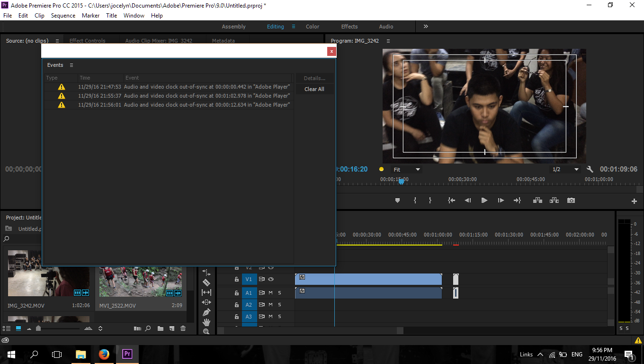Solo audio track A2
The width and height of the screenshot is (644, 364).
click(279, 305)
